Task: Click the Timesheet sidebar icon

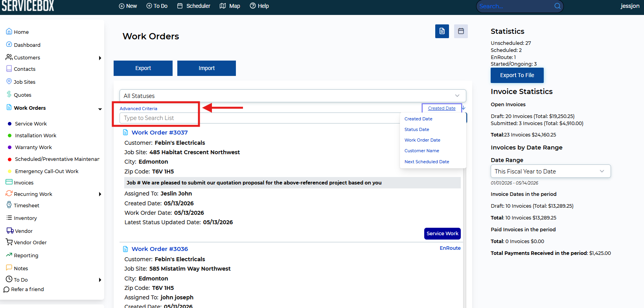Action: 9,205
